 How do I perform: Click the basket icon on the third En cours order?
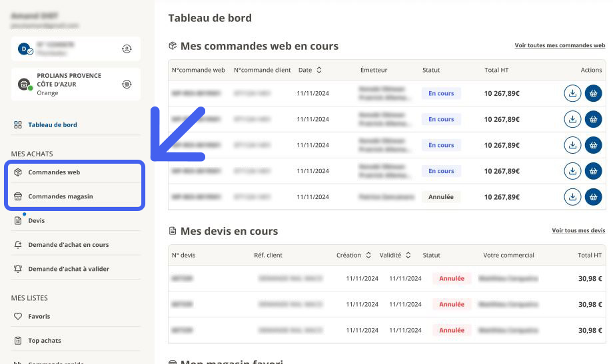(x=594, y=145)
